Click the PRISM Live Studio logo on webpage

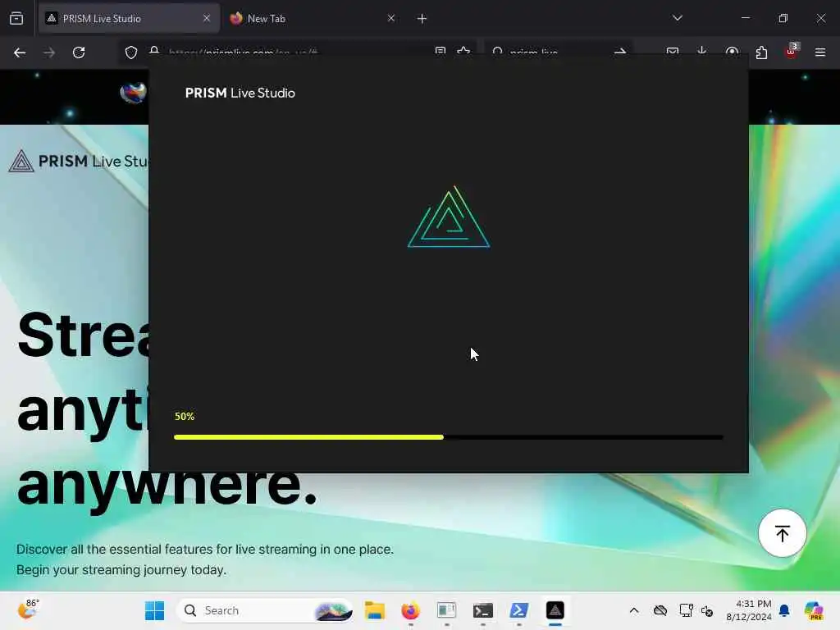(x=78, y=161)
